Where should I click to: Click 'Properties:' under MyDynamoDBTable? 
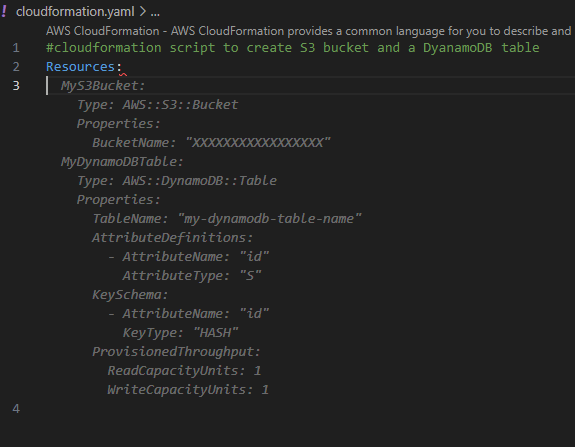[x=118, y=200]
